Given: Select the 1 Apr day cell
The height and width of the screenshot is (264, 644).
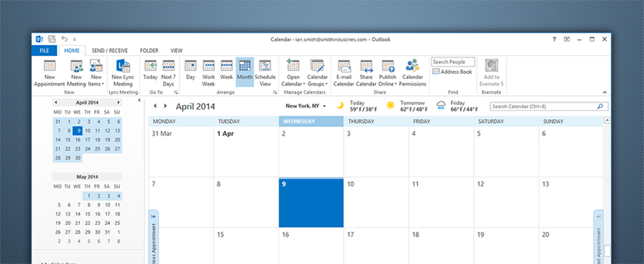Looking at the screenshot, I should click(246, 152).
